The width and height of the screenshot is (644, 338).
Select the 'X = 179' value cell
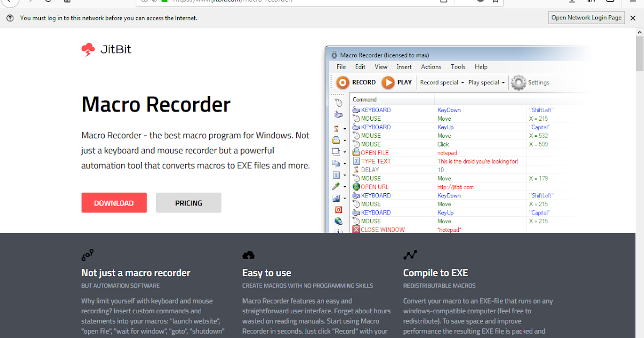(538, 178)
